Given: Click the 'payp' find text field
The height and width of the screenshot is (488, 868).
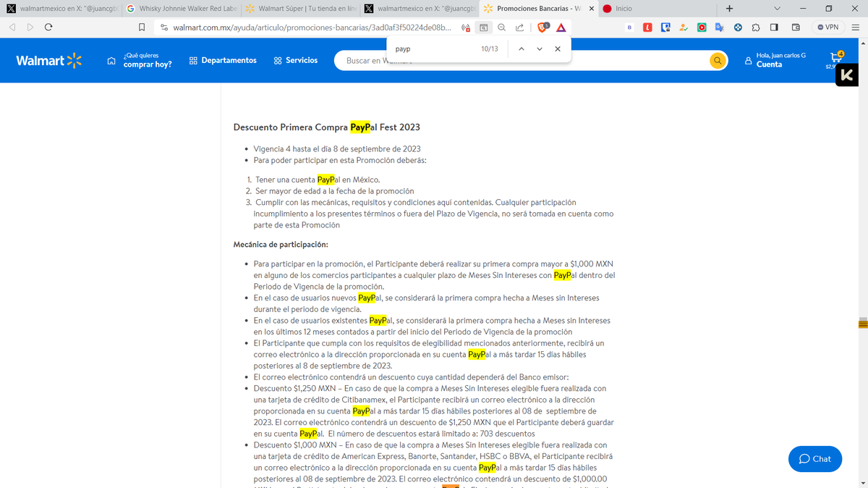Looking at the screenshot, I should [x=433, y=49].
